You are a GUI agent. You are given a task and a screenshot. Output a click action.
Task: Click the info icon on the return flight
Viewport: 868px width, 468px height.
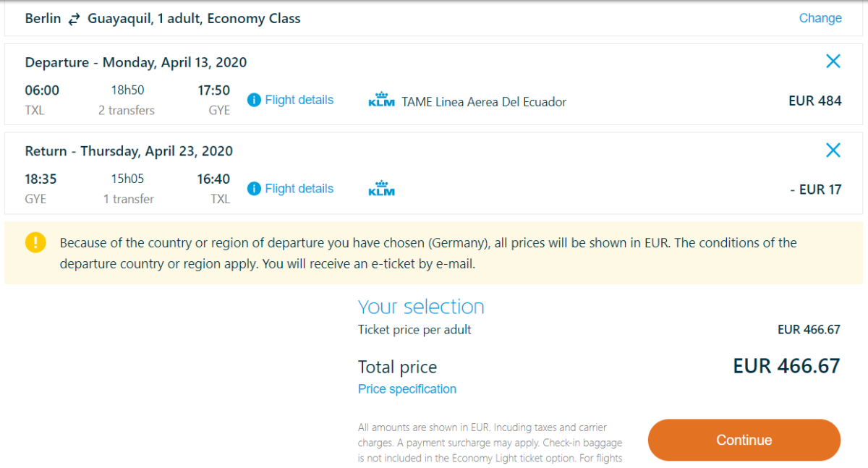[254, 189]
